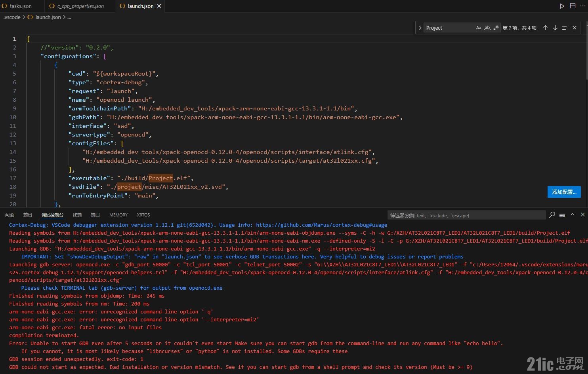Open the 问题 (Problems) panel tab

click(10, 215)
